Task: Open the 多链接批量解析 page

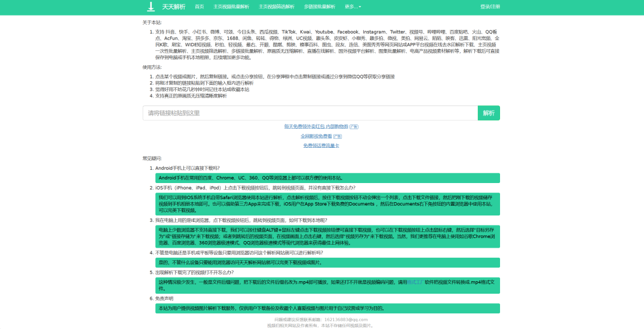Action: (320, 7)
